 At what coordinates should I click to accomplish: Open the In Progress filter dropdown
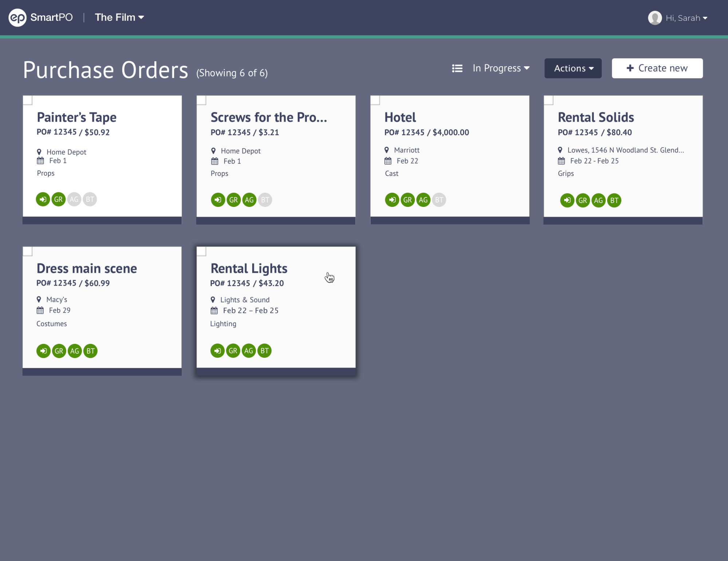(501, 68)
